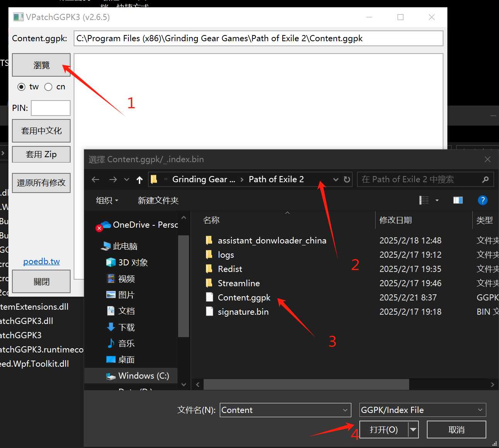The image size is (499, 448).
Task: Click the address bar folder icon
Action: 154,179
